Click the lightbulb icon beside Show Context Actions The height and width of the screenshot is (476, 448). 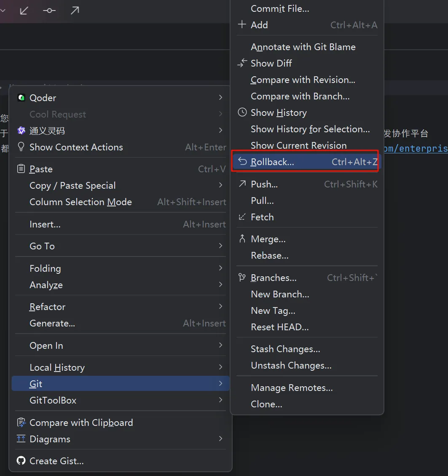(21, 147)
